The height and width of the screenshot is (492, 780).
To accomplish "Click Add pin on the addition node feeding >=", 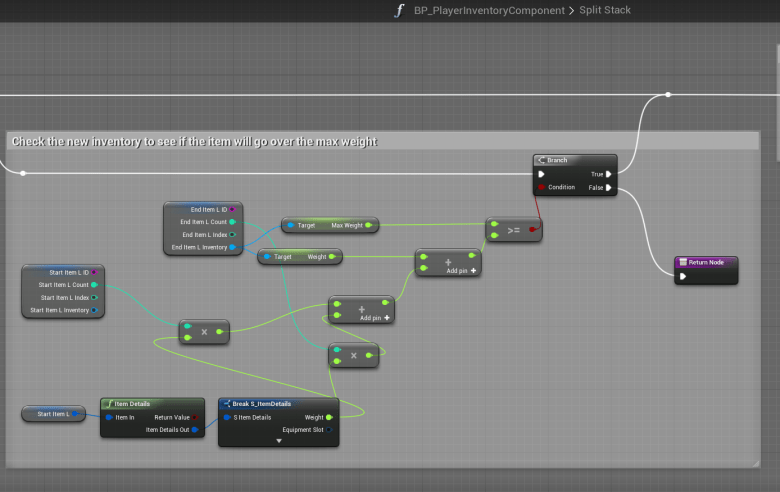I will pos(461,270).
